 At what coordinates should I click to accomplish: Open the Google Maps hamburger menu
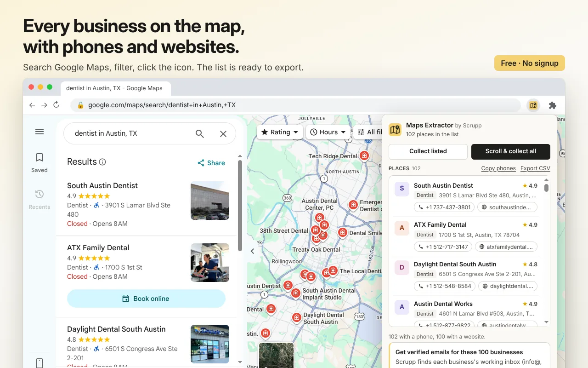pyautogui.click(x=40, y=132)
